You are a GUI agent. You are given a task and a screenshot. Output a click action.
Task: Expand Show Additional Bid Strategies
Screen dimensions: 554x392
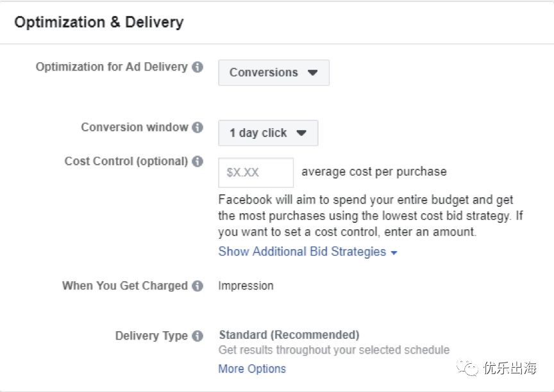308,252
